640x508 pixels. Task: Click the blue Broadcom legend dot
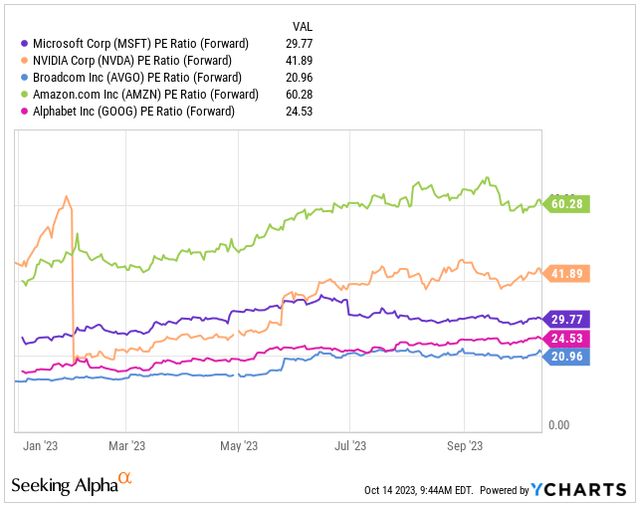click(x=24, y=78)
